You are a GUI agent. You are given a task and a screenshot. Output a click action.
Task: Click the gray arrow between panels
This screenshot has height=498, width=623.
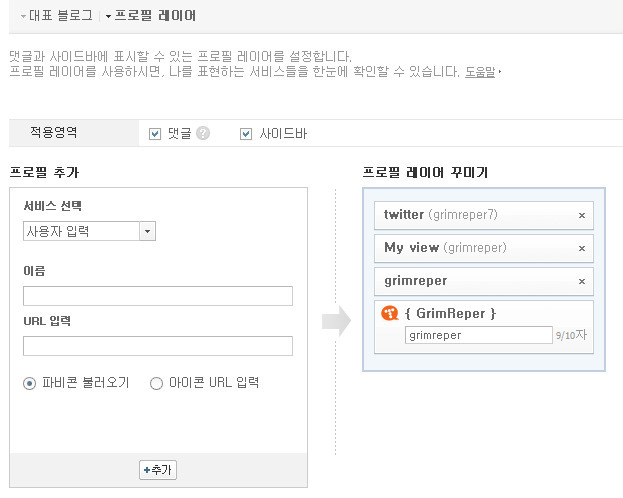pyautogui.click(x=336, y=321)
